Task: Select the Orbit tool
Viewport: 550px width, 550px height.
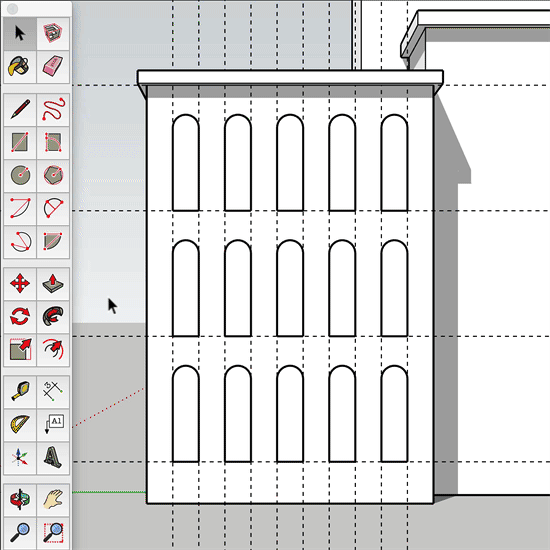Action: (20, 500)
